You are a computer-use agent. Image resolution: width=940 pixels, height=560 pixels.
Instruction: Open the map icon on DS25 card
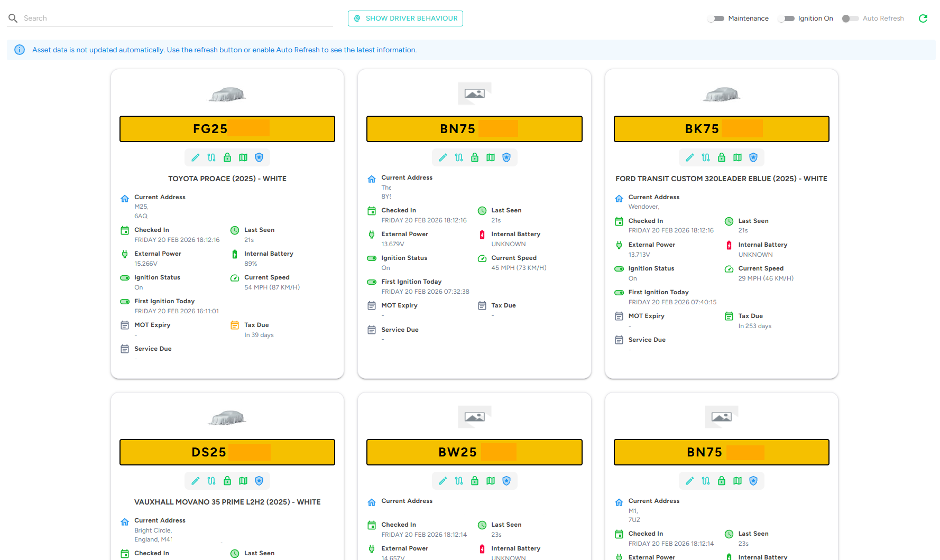coord(243,481)
